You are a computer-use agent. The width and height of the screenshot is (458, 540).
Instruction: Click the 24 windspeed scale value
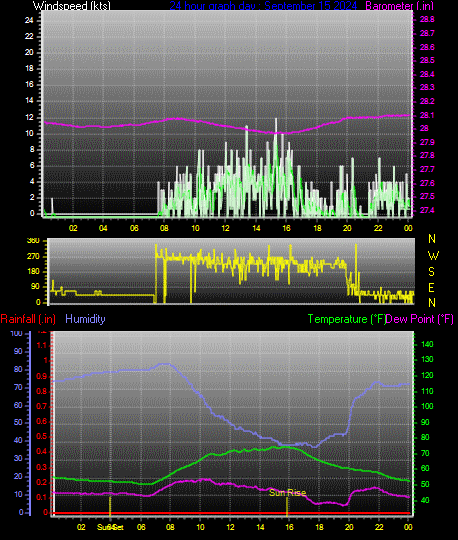coord(29,20)
